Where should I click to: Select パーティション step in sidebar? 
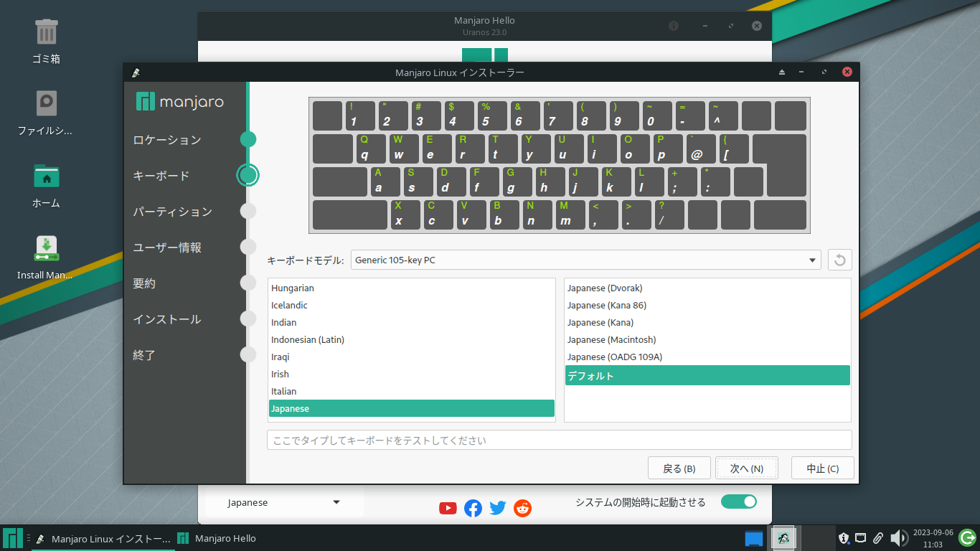[173, 212]
